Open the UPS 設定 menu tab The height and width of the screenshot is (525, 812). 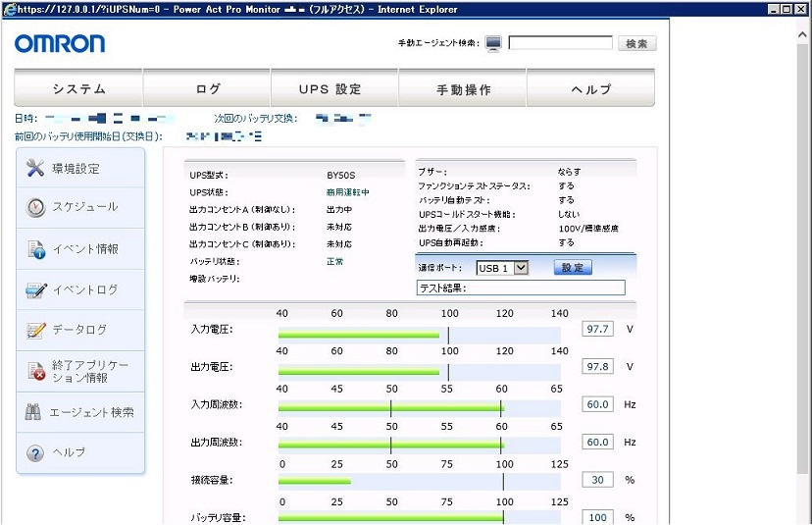[334, 88]
